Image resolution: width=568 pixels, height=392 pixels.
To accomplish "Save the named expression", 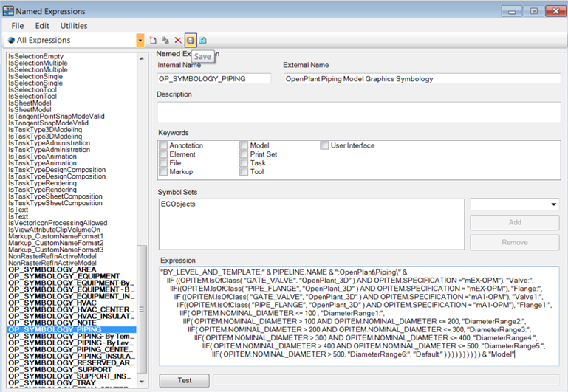I will pyautogui.click(x=190, y=40).
